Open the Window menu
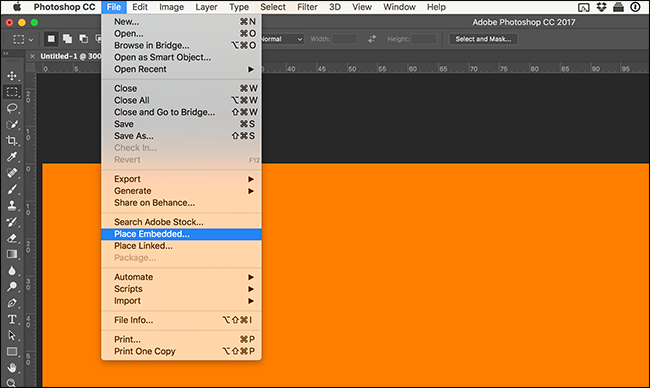 click(399, 7)
